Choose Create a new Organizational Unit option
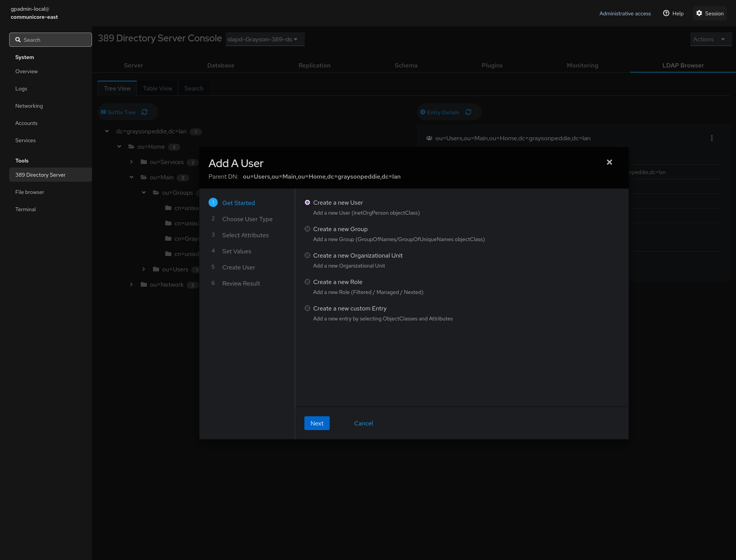Image resolution: width=736 pixels, height=560 pixels. [307, 255]
